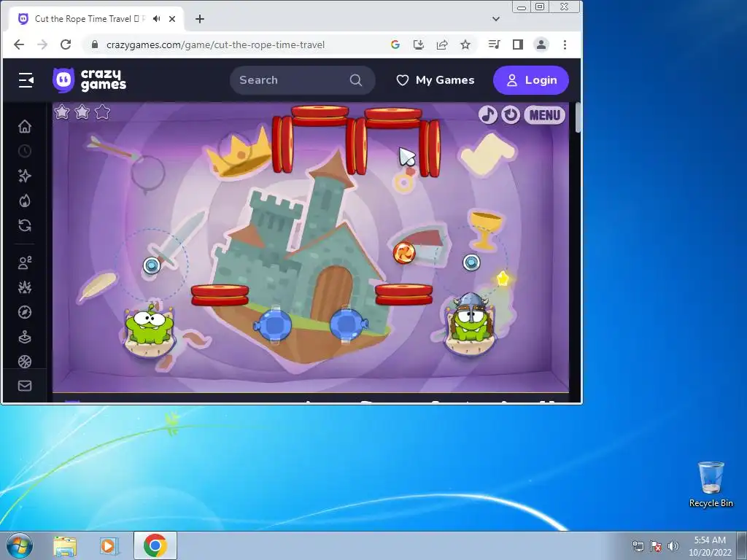
Task: Click the viking-helmet Om Nom on right
Action: (x=471, y=318)
